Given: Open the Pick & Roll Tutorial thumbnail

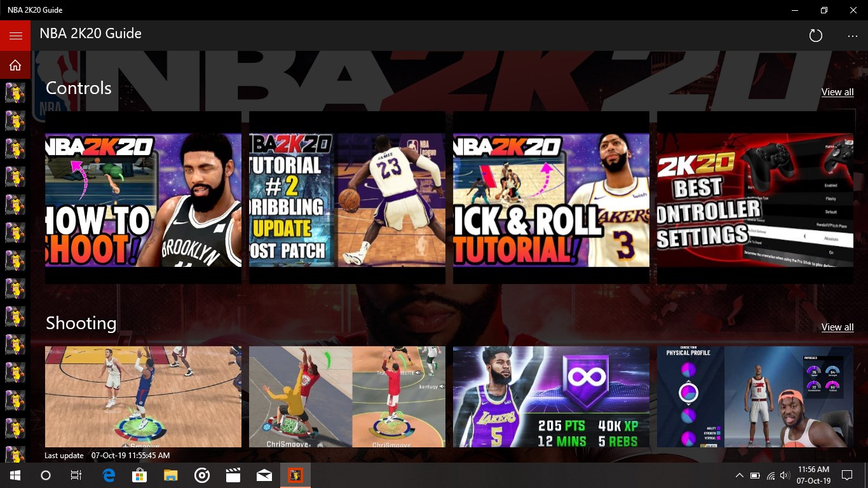Looking at the screenshot, I should (x=551, y=198).
